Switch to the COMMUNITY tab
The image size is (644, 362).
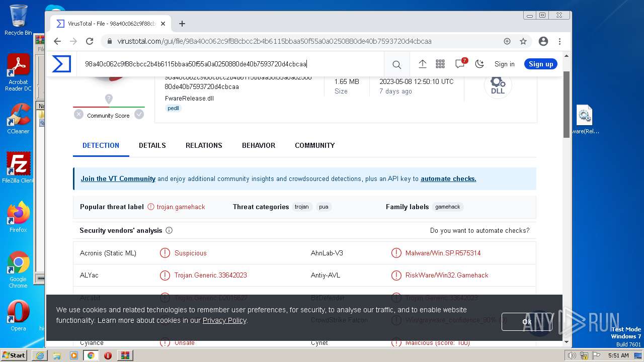tap(314, 145)
